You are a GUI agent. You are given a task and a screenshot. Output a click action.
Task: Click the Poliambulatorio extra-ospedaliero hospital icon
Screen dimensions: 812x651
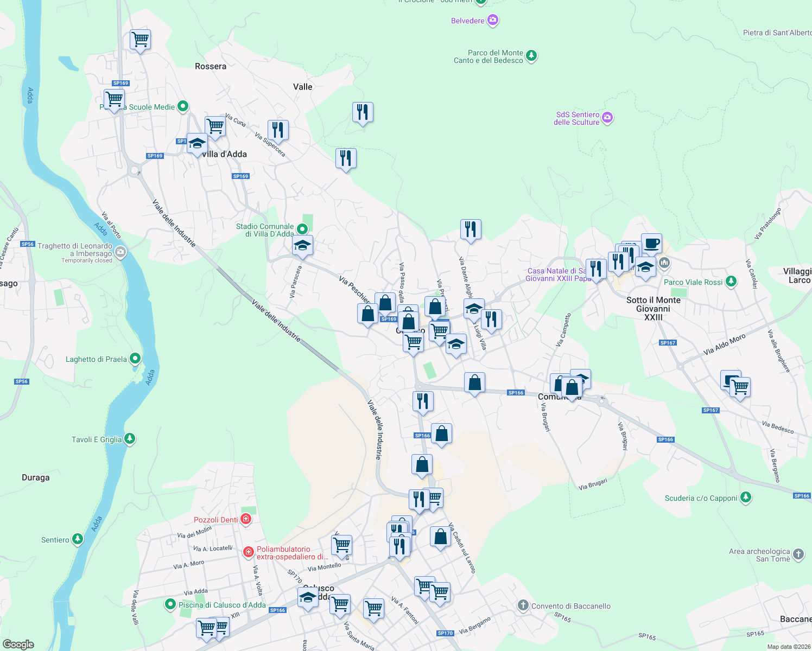tap(249, 552)
